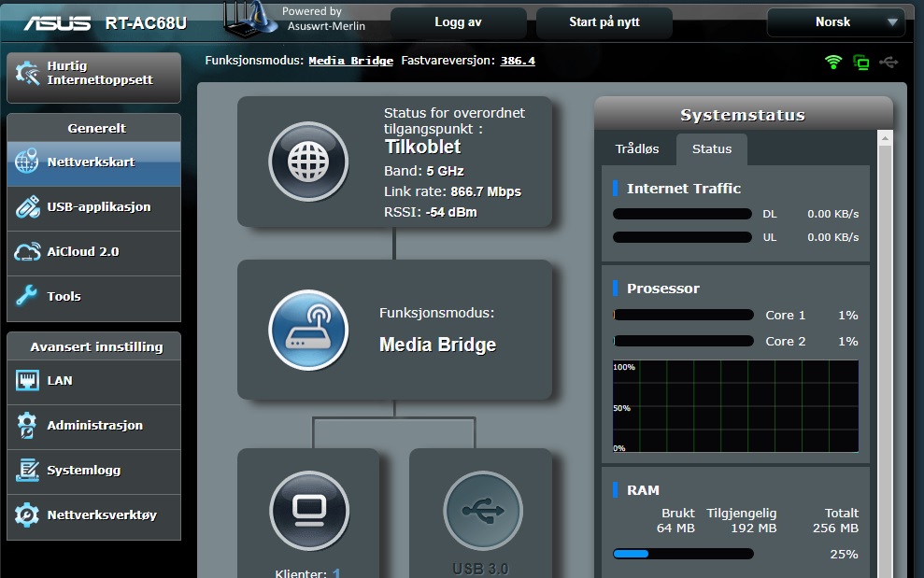This screenshot has width=924, height=578.
Task: Open Systemlogg menu item
Action: [x=93, y=472]
